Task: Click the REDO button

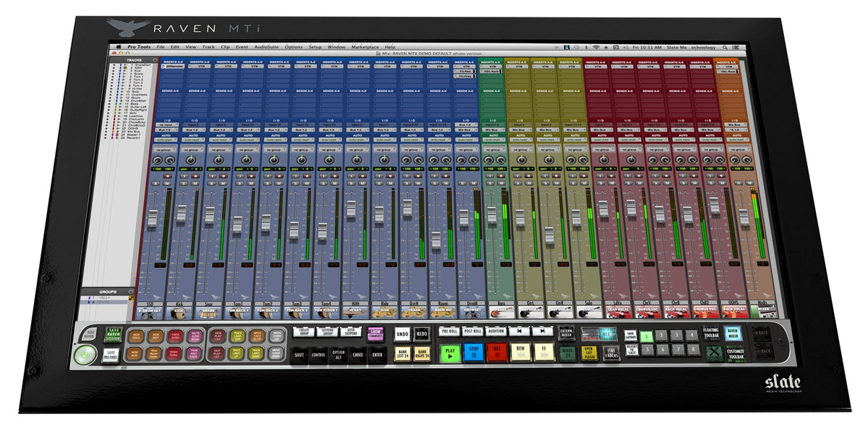Action: 422,334
